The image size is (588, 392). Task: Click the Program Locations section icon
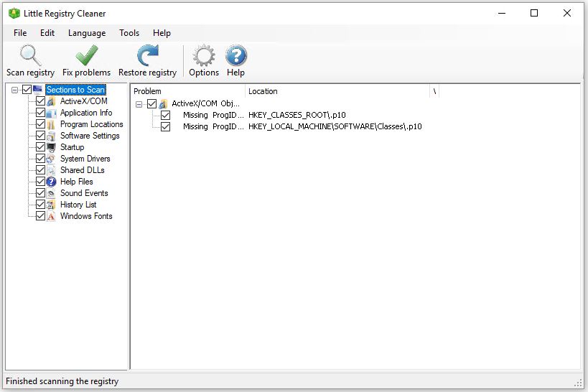click(52, 124)
